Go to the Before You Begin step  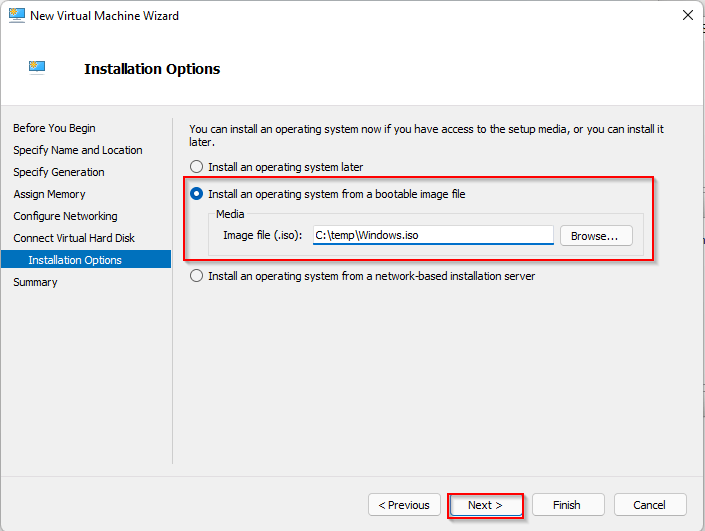click(x=54, y=128)
